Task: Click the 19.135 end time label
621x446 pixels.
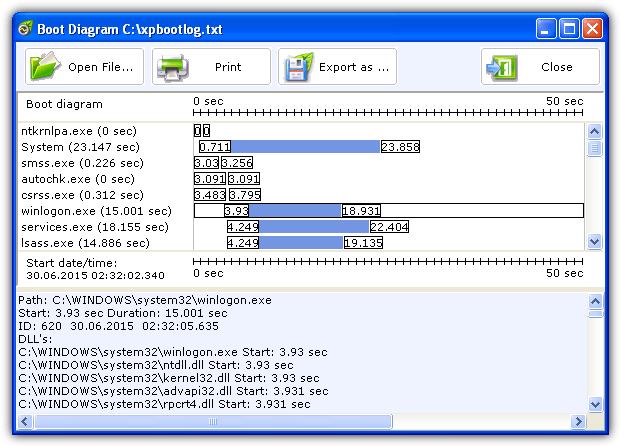Action: click(x=363, y=242)
